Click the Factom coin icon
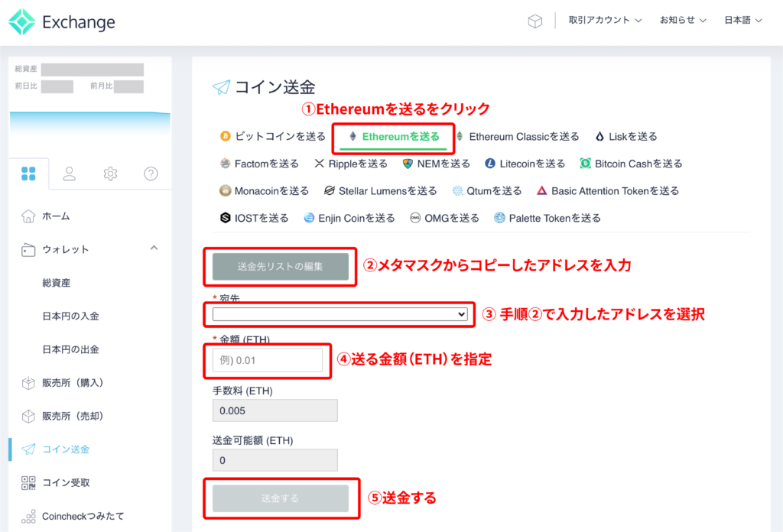This screenshot has height=532, width=783. pos(226,164)
